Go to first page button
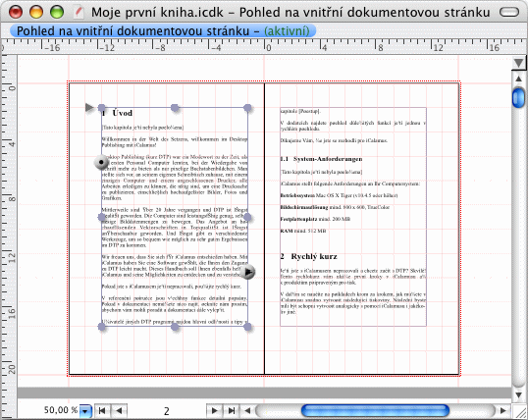 click(102, 410)
